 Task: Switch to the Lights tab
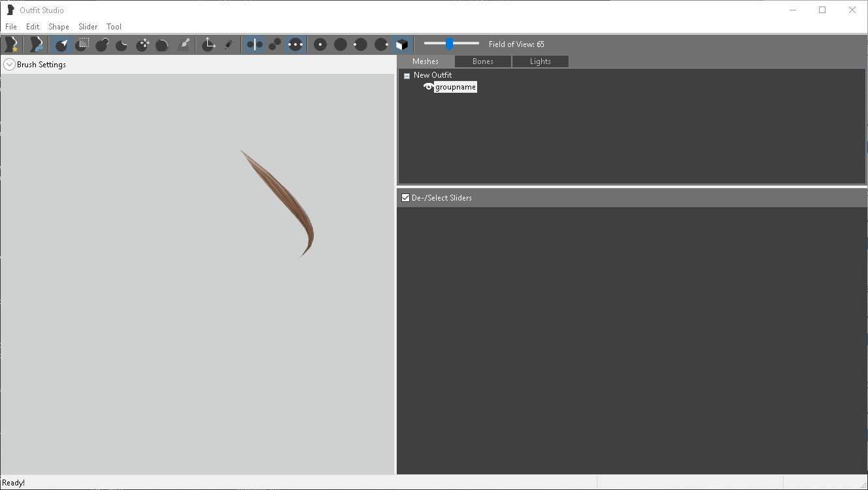[541, 61]
